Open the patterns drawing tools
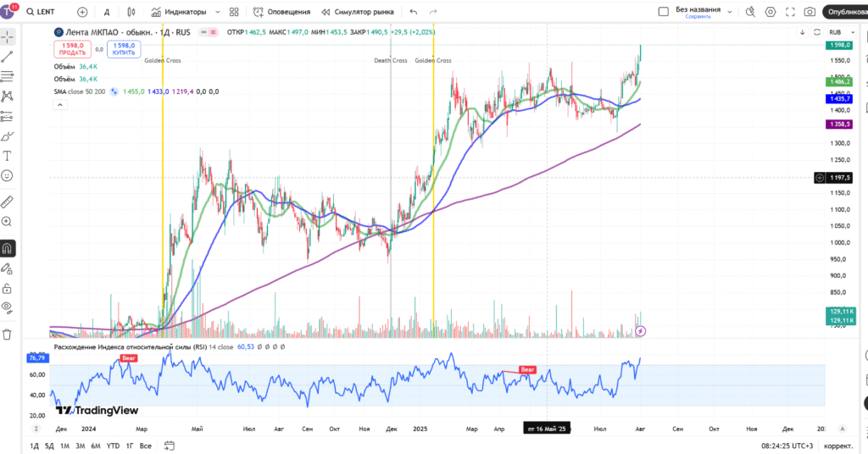868x454 pixels. [x=7, y=97]
